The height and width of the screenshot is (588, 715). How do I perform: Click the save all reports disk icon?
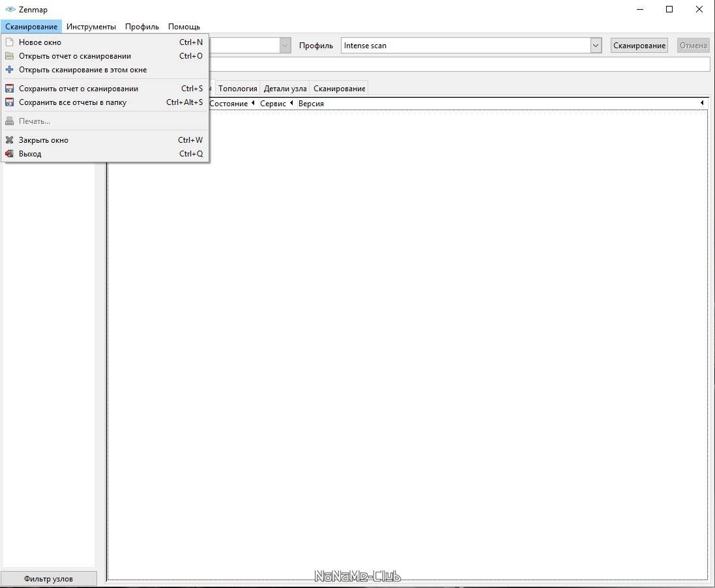9,102
